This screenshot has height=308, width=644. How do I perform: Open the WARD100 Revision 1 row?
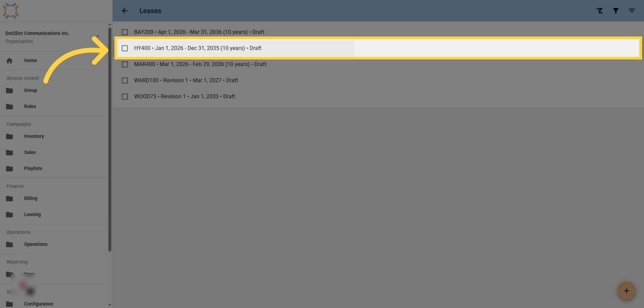378,80
